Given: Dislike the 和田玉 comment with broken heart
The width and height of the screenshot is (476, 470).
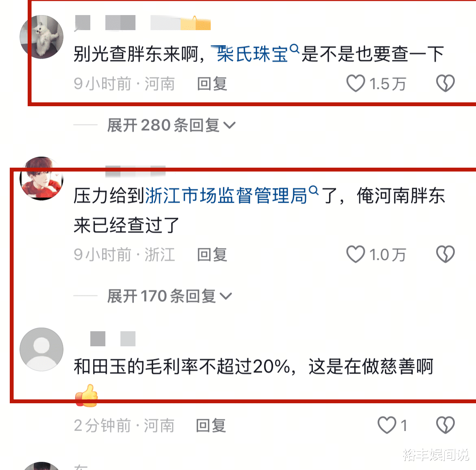Looking at the screenshot, I should point(445,425).
